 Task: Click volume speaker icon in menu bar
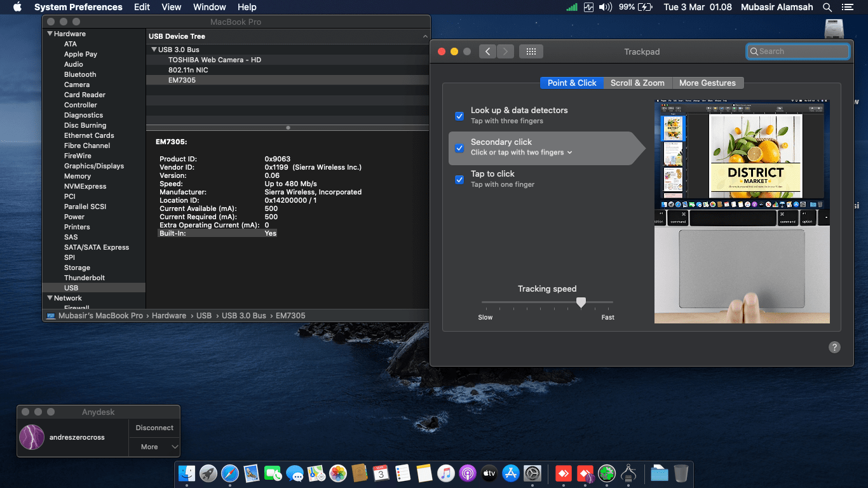pos(606,7)
